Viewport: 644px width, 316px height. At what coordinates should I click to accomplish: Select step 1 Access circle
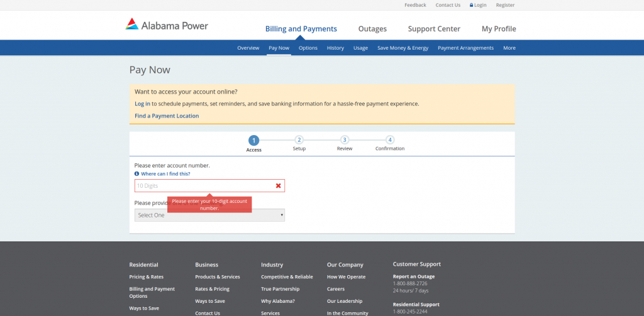click(x=254, y=140)
